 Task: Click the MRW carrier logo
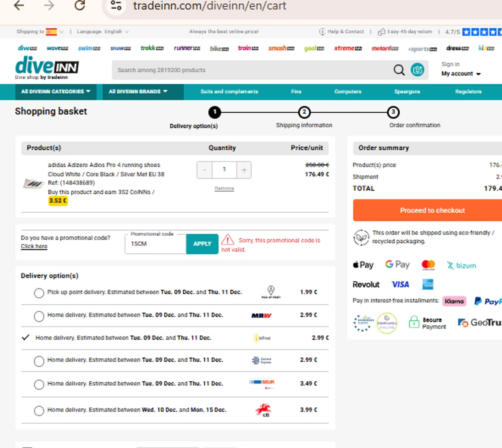(261, 315)
